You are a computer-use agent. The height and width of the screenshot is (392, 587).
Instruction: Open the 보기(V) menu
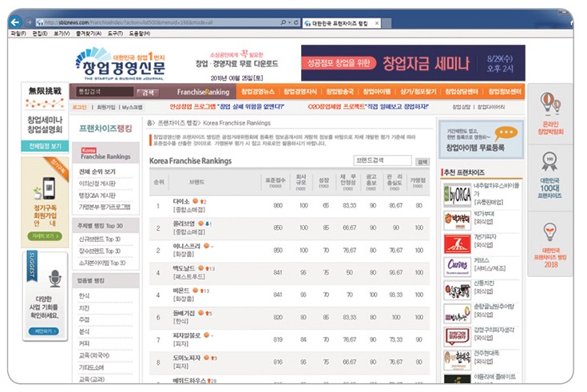coord(61,34)
